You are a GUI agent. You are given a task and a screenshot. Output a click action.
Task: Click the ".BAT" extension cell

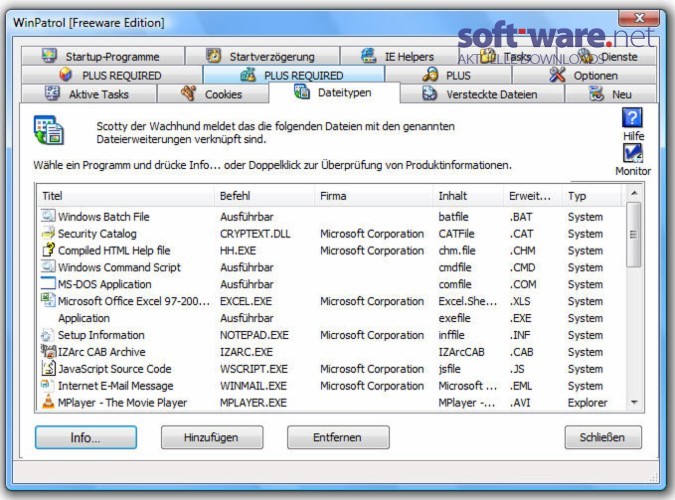click(521, 217)
